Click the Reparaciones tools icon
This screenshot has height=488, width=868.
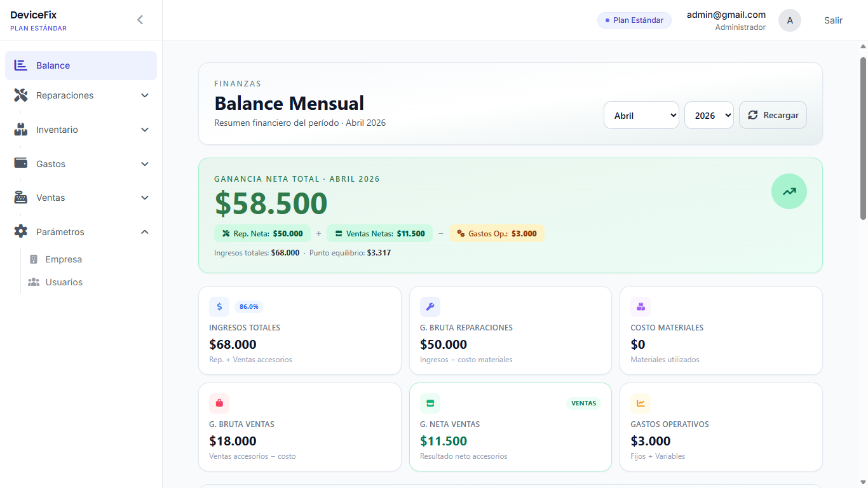(20, 95)
